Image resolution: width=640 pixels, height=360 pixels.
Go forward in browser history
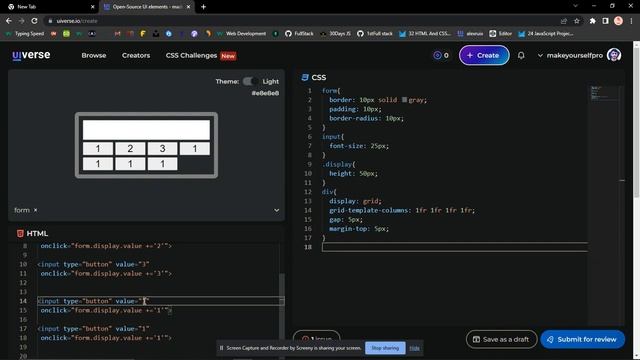22,21
